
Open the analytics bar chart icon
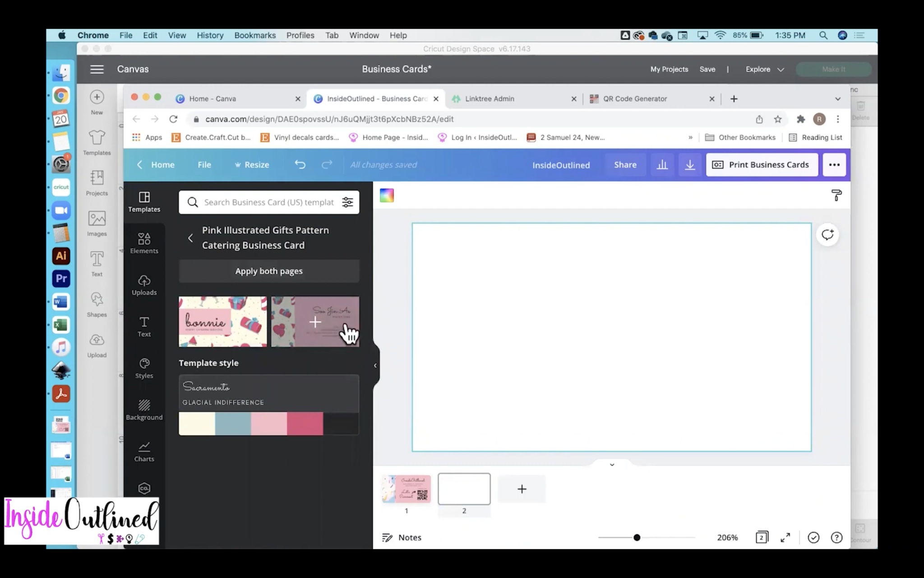[662, 165]
